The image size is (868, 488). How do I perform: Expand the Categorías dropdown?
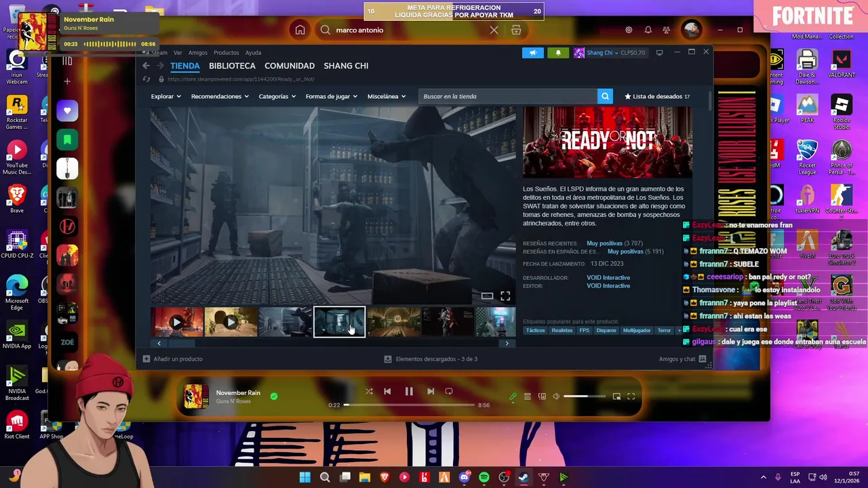tap(277, 96)
